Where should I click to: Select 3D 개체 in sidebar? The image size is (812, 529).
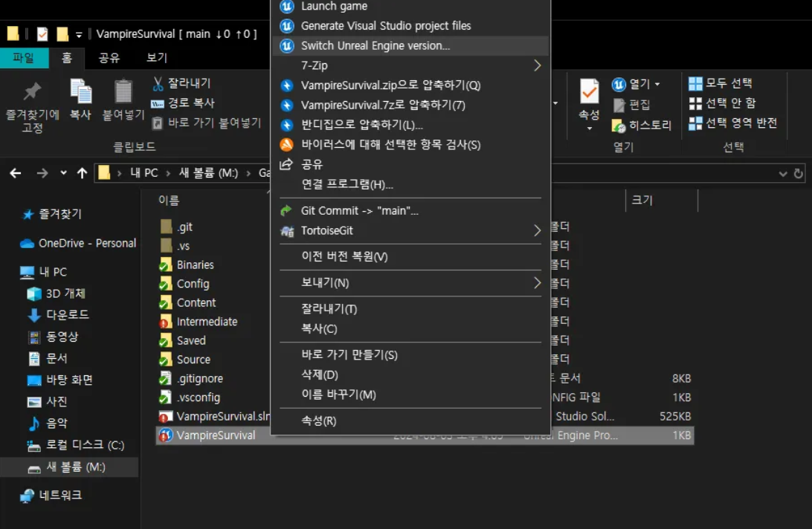click(56, 293)
